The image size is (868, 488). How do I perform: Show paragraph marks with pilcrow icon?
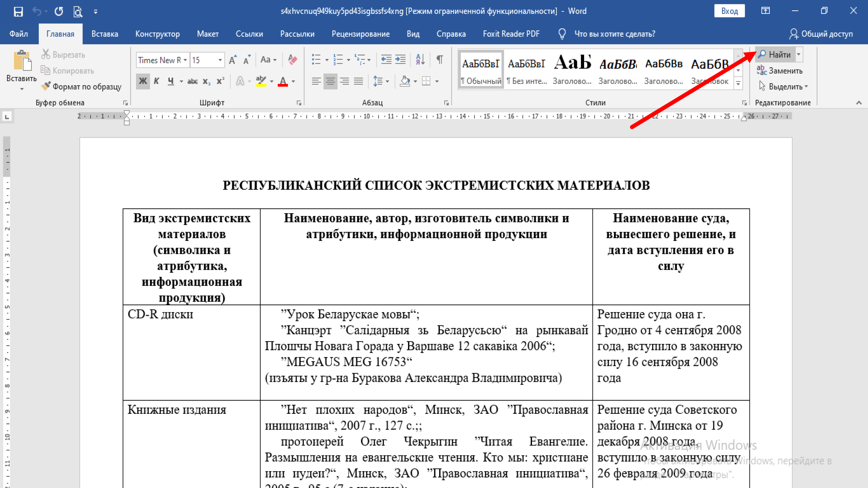click(439, 60)
